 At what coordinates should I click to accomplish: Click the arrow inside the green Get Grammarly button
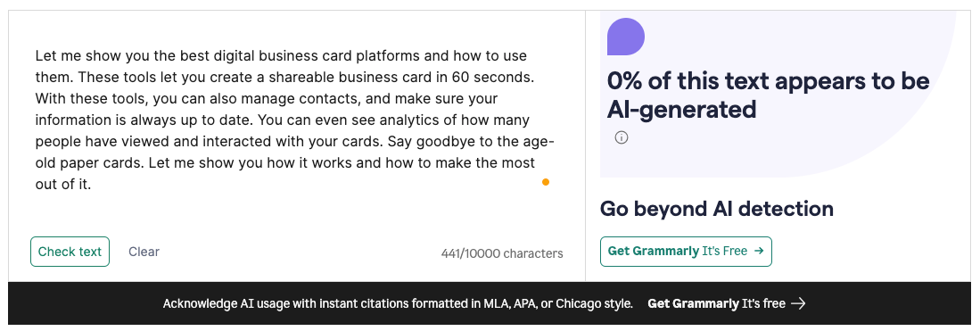(x=760, y=251)
